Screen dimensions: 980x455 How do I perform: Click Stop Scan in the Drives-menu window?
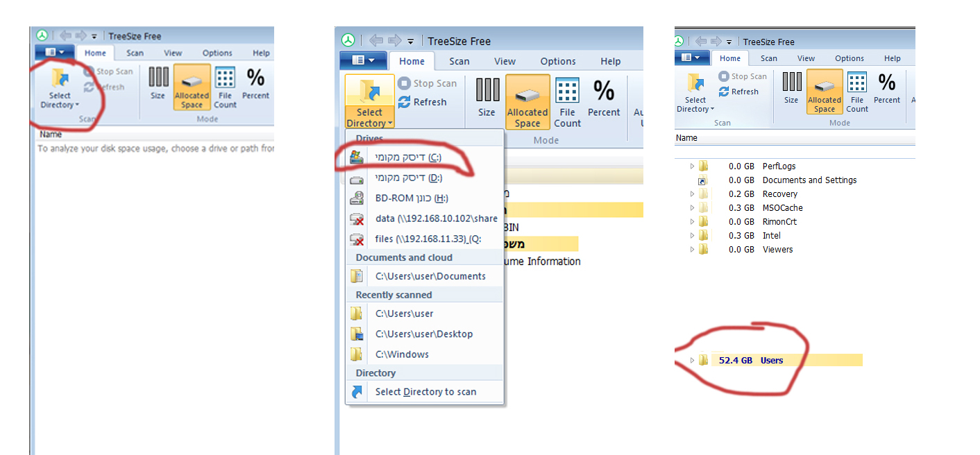point(428,83)
